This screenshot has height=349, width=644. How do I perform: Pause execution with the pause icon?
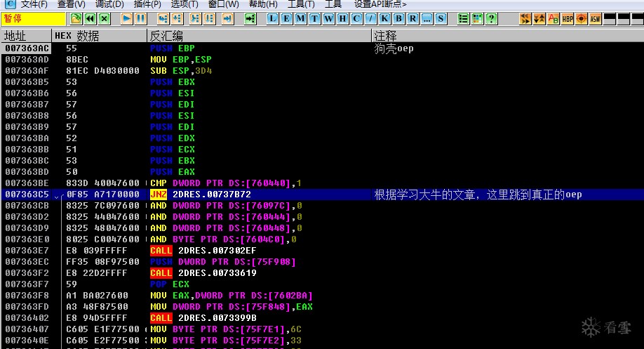(140, 18)
